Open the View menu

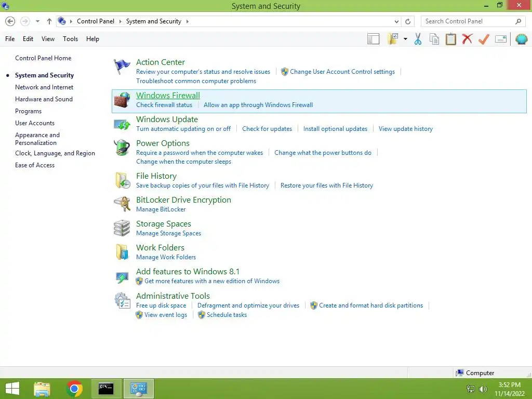[x=48, y=39]
